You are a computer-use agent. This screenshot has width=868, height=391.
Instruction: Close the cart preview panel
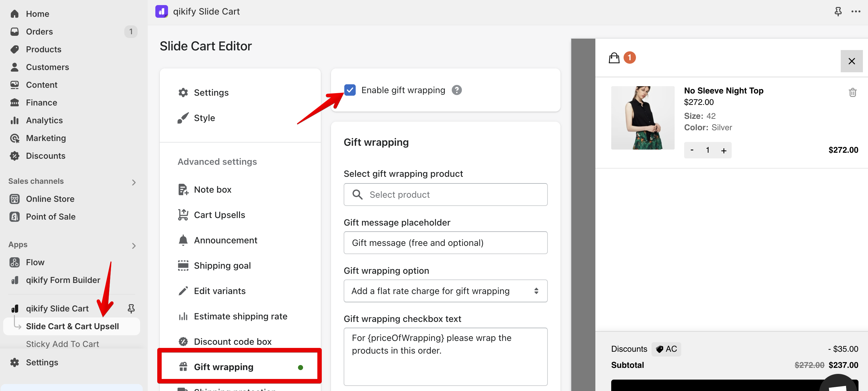point(852,61)
